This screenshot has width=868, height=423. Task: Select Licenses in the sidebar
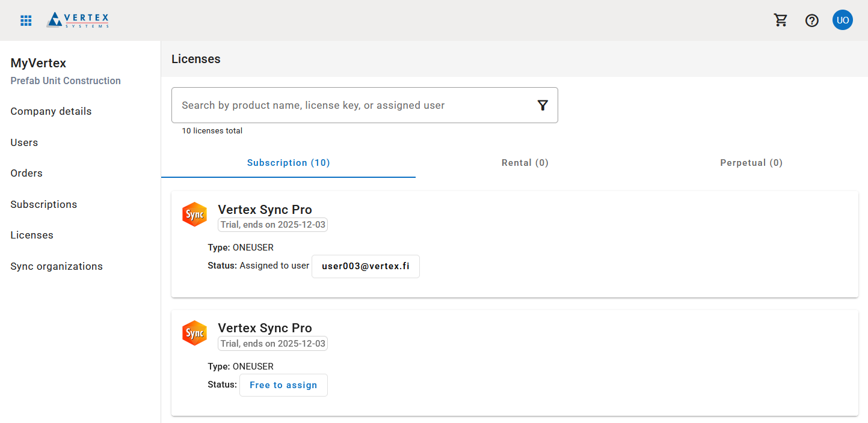pyautogui.click(x=32, y=235)
